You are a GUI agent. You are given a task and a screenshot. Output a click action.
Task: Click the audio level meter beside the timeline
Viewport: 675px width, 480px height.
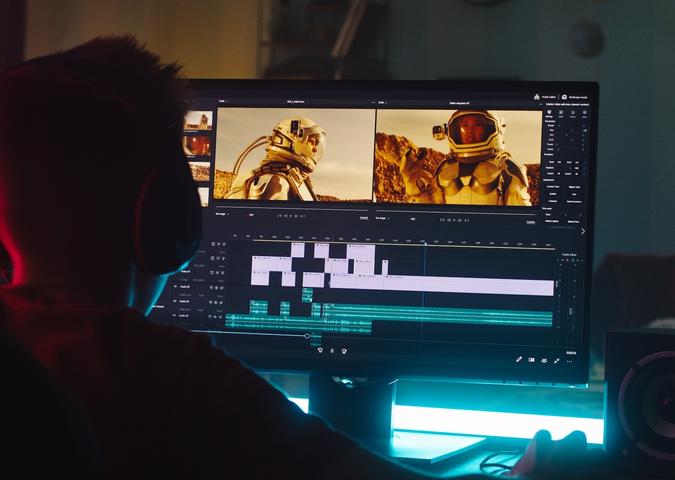[x=568, y=302]
